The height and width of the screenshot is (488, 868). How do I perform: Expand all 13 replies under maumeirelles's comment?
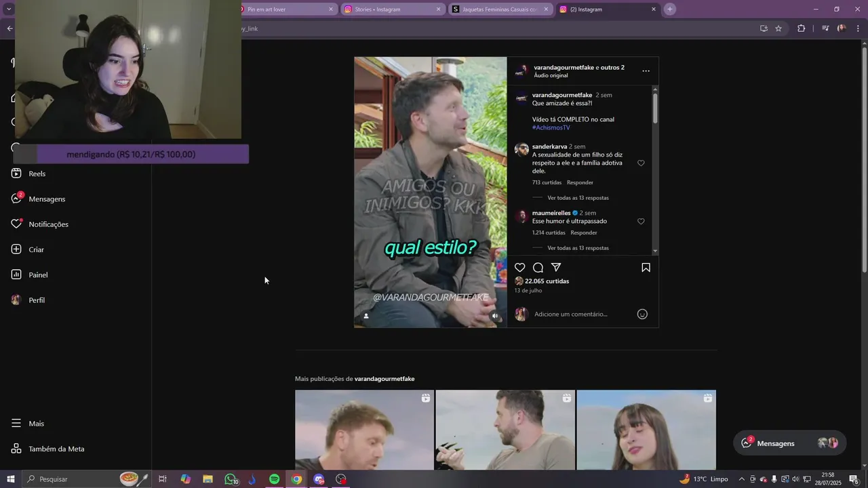pyautogui.click(x=578, y=248)
